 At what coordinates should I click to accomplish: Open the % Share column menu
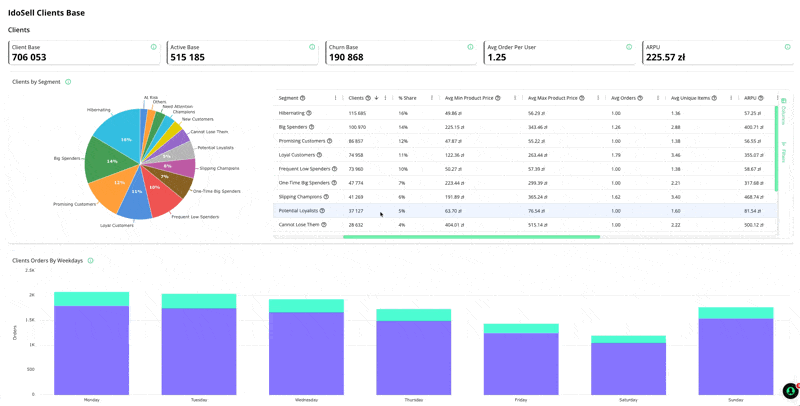point(431,98)
